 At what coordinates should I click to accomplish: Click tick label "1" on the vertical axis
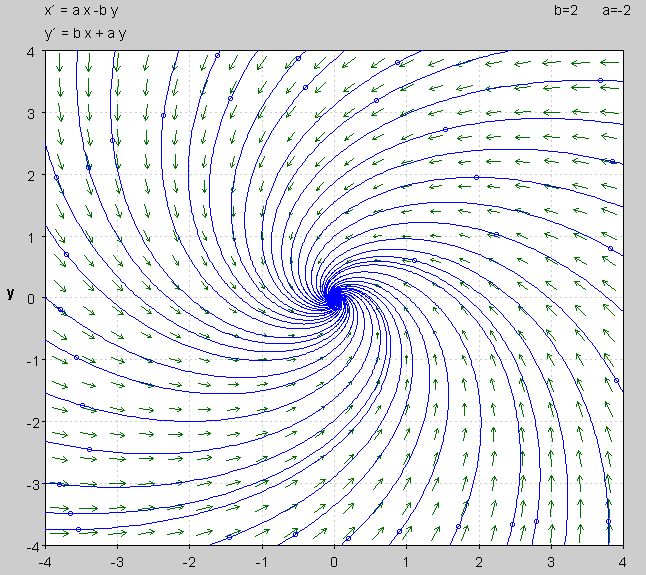click(31, 238)
